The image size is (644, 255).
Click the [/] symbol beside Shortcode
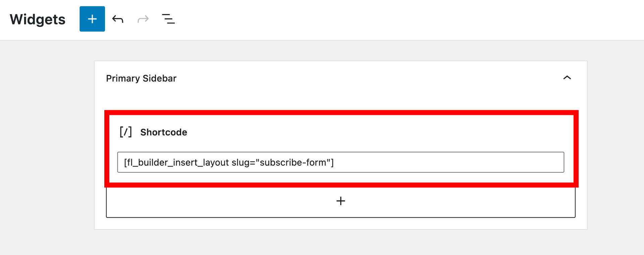pyautogui.click(x=125, y=132)
